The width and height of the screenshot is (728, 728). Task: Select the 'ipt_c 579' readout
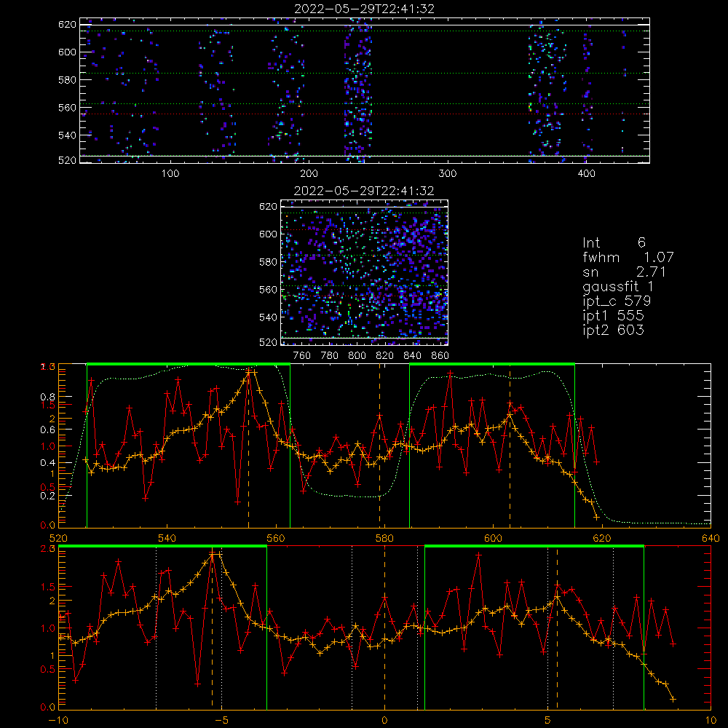coord(617,301)
